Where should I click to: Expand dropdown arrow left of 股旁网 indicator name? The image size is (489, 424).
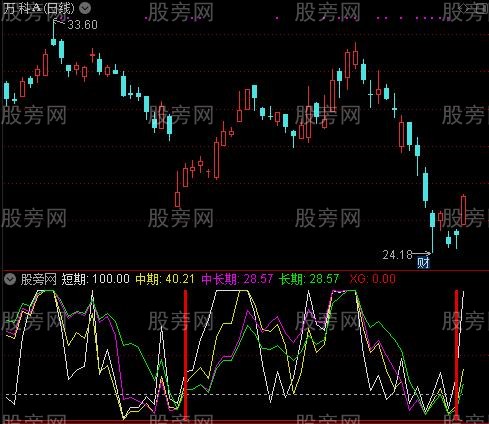10,279
